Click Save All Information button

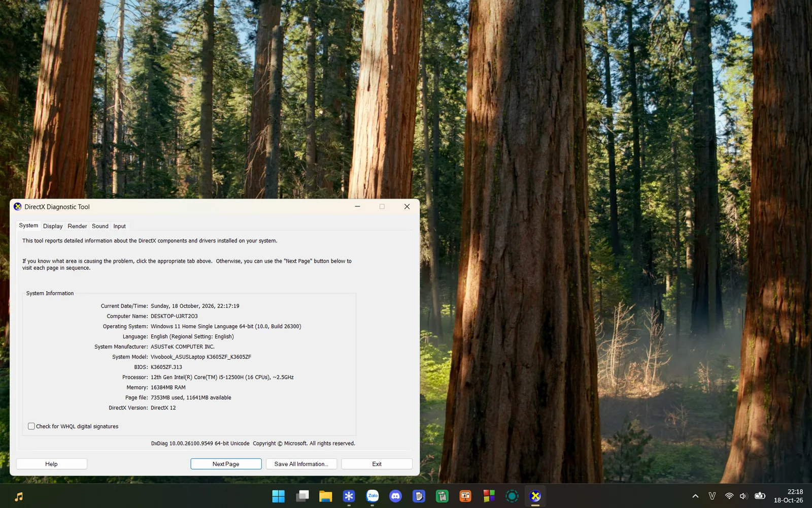coord(301,464)
